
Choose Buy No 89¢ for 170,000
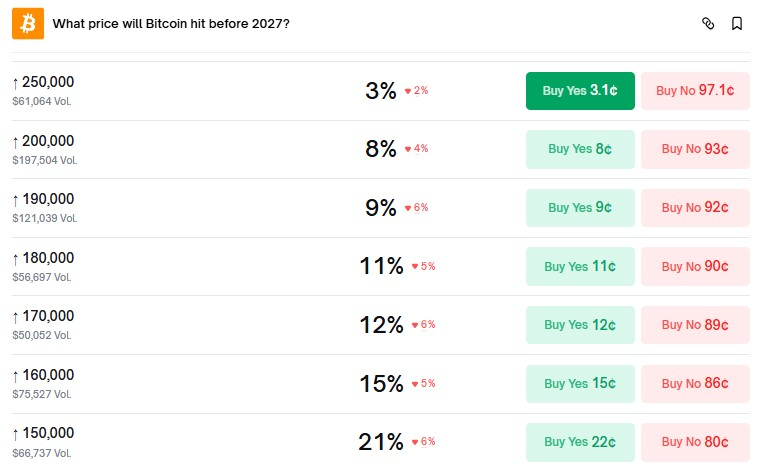coord(695,325)
